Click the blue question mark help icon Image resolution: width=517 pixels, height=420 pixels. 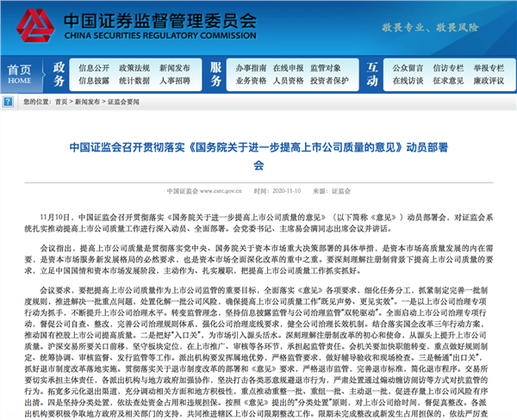[8, 102]
